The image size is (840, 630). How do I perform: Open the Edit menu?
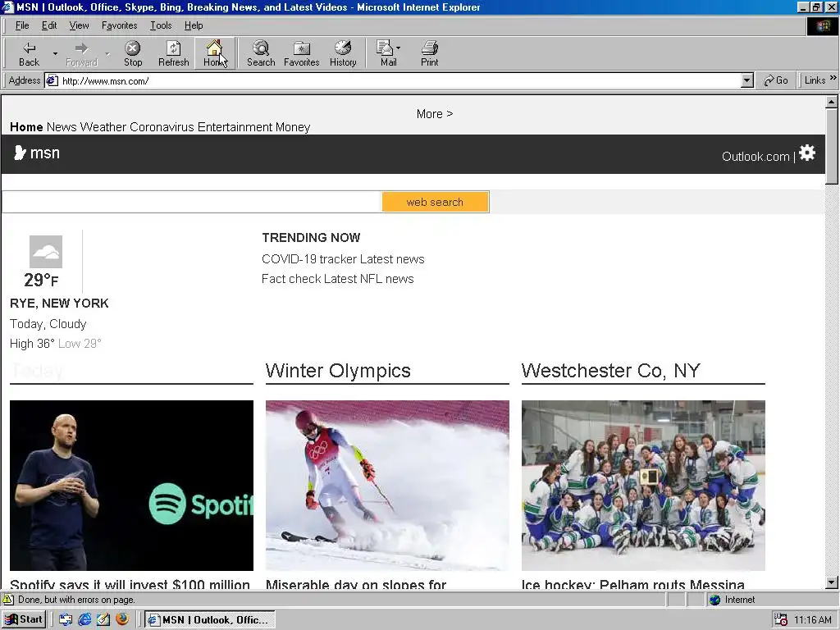(49, 25)
